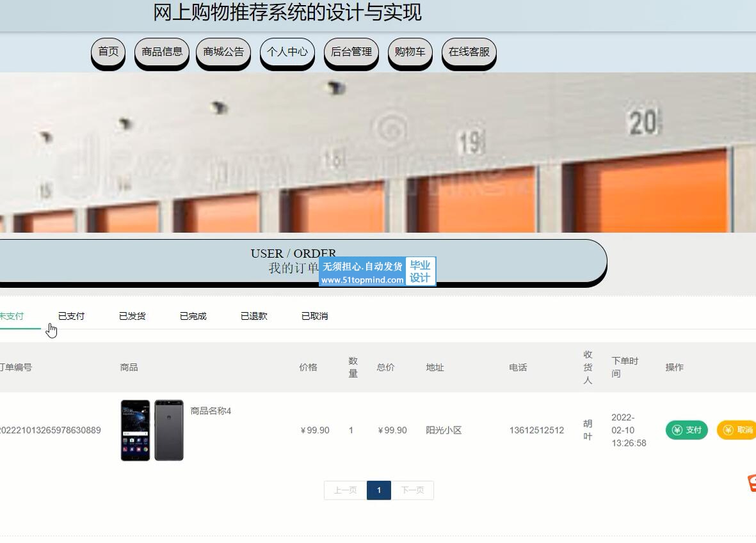Click the yellow 取消 cancel button
The height and width of the screenshot is (543, 756).
[737, 430]
